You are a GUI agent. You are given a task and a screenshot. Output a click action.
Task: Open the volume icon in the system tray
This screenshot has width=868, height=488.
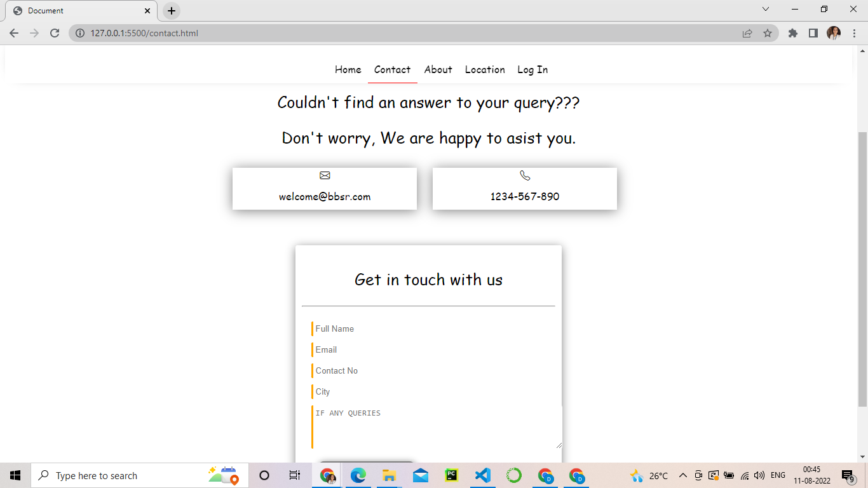click(x=759, y=475)
